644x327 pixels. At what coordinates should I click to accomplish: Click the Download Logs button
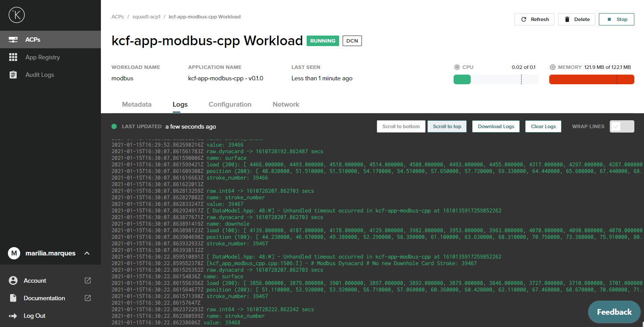(496, 126)
